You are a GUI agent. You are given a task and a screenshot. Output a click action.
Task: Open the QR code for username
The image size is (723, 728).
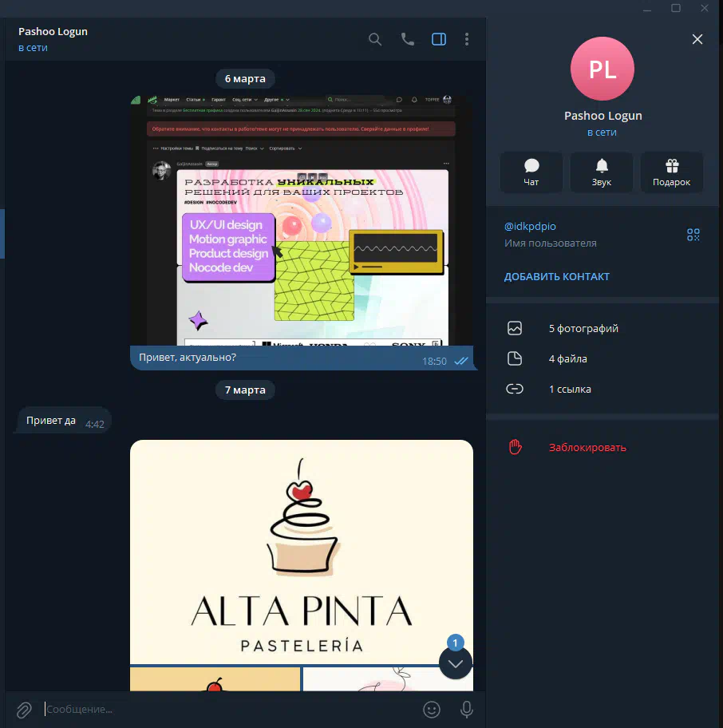click(693, 235)
